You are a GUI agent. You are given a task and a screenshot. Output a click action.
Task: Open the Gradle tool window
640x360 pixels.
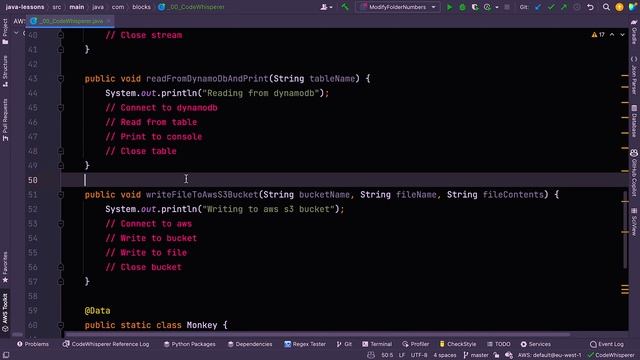click(x=634, y=32)
